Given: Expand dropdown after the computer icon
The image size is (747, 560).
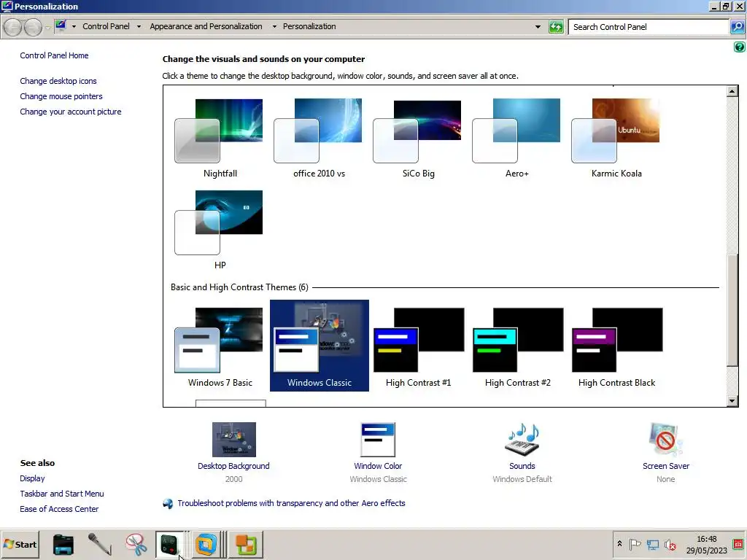Looking at the screenshot, I should pos(74,27).
